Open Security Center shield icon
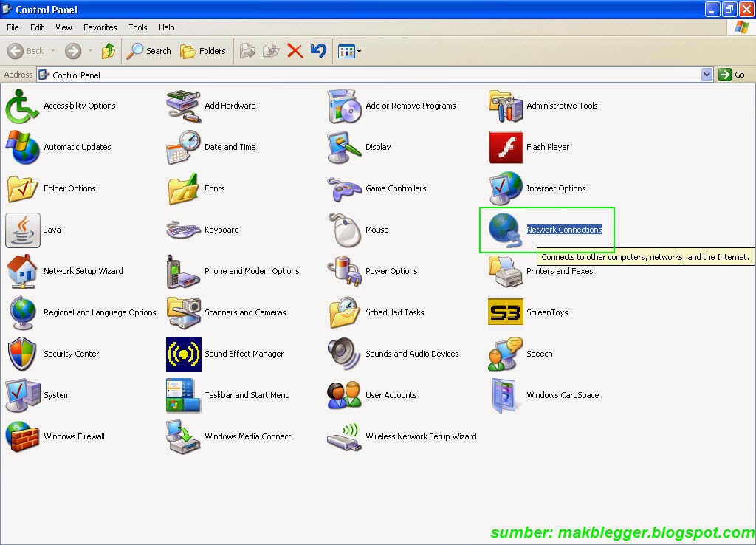Screen dimensions: 756x545 (x=21, y=354)
